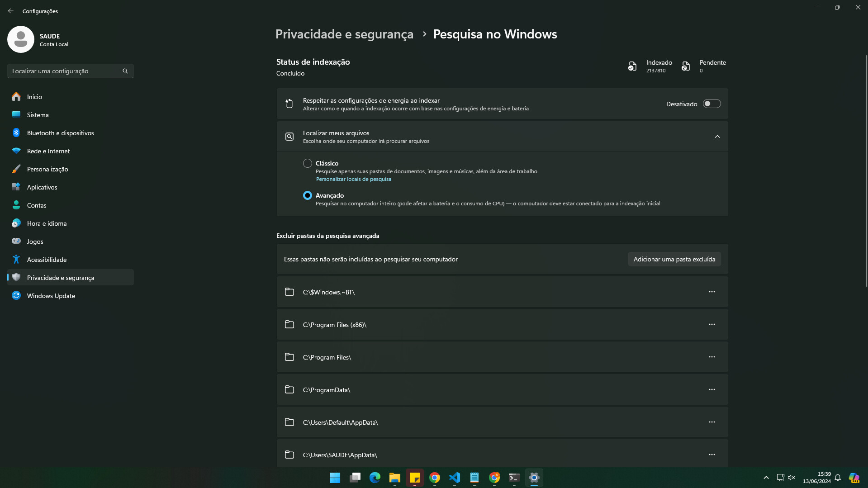Select the Clássico search option
The width and height of the screenshot is (868, 488).
coord(308,163)
